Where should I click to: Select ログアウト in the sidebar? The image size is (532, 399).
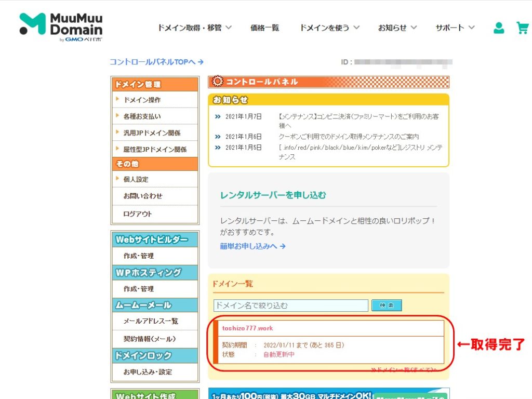(x=137, y=214)
